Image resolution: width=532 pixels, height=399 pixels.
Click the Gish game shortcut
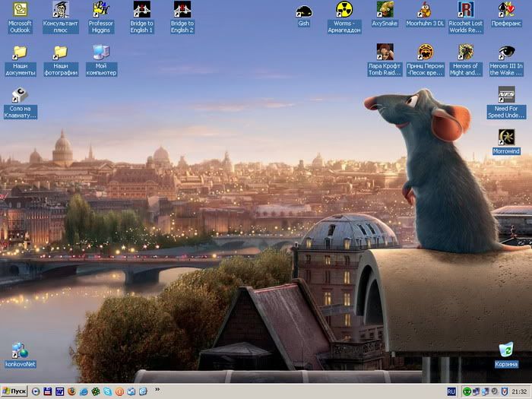[304, 16]
